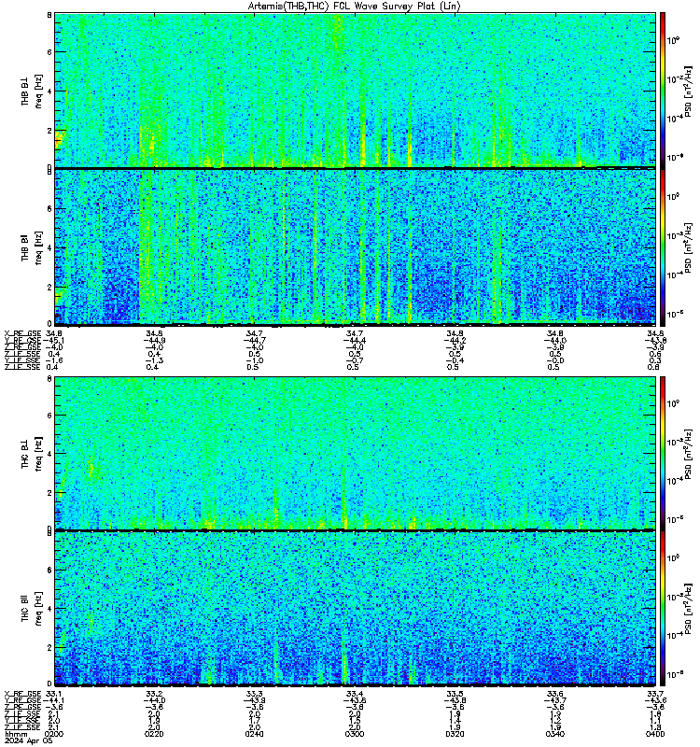The width and height of the screenshot is (700, 747).
Task: Select the THC B-perpendicular spectrogram color bar
Action: tap(663, 453)
